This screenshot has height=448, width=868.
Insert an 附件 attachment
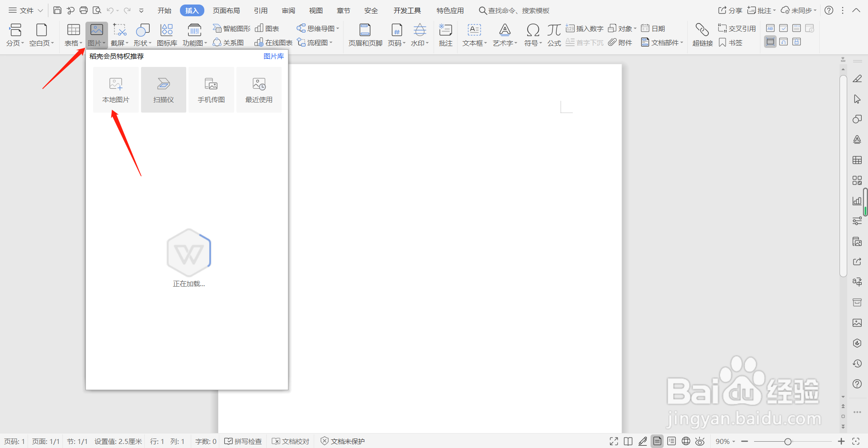(x=620, y=42)
